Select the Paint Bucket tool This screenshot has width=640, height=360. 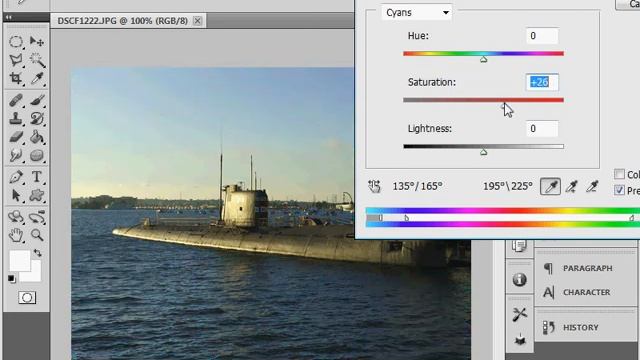37,137
